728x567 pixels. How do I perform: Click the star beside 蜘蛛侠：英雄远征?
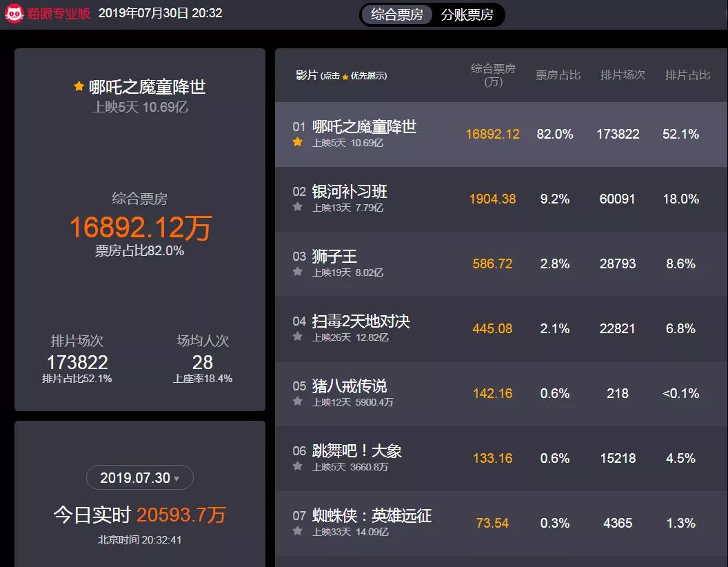point(298,531)
